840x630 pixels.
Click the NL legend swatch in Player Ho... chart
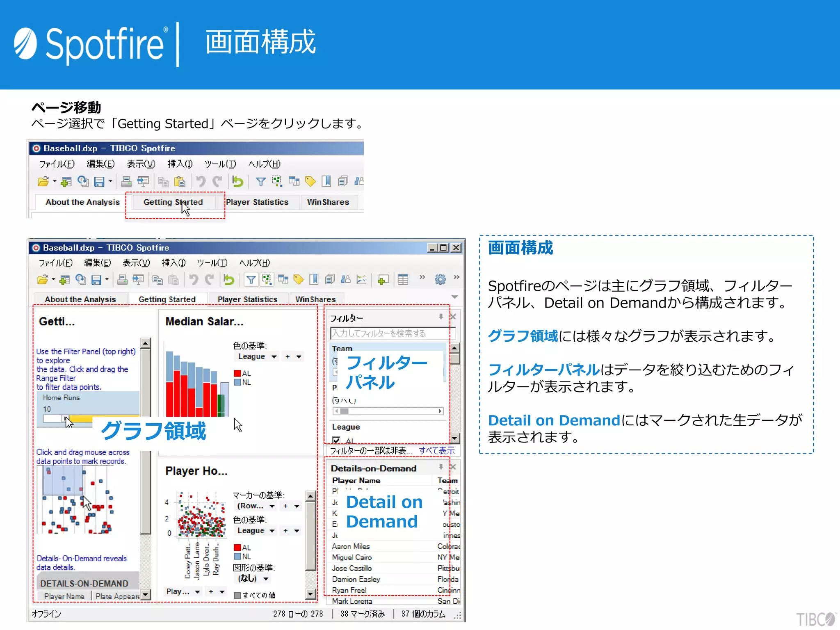coord(237,557)
